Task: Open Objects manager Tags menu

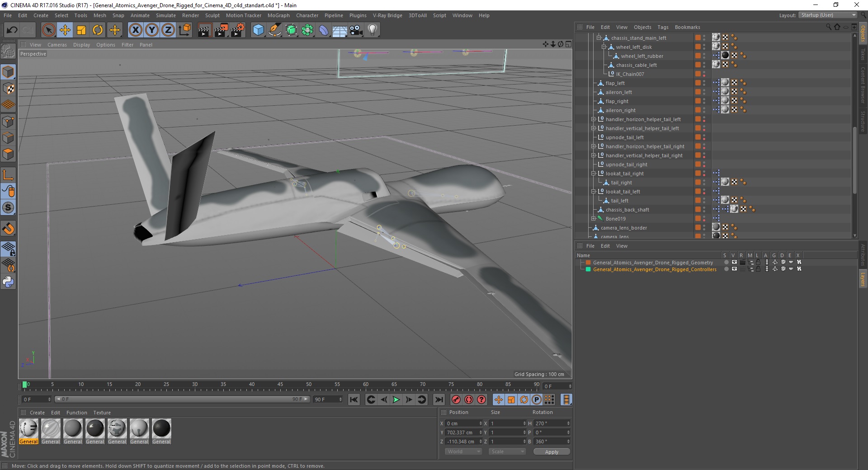Action: click(663, 27)
